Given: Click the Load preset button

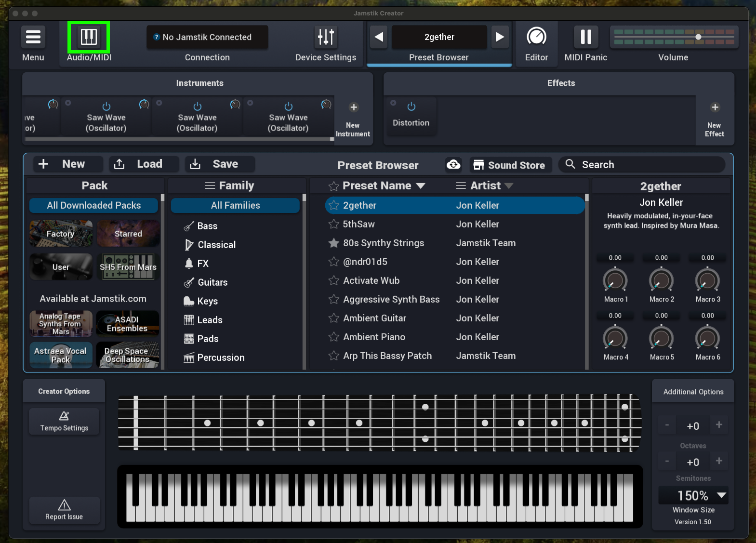Looking at the screenshot, I should 144,164.
